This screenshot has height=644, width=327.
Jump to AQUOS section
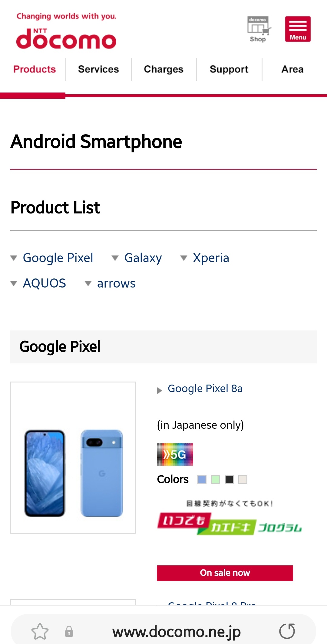coord(44,283)
